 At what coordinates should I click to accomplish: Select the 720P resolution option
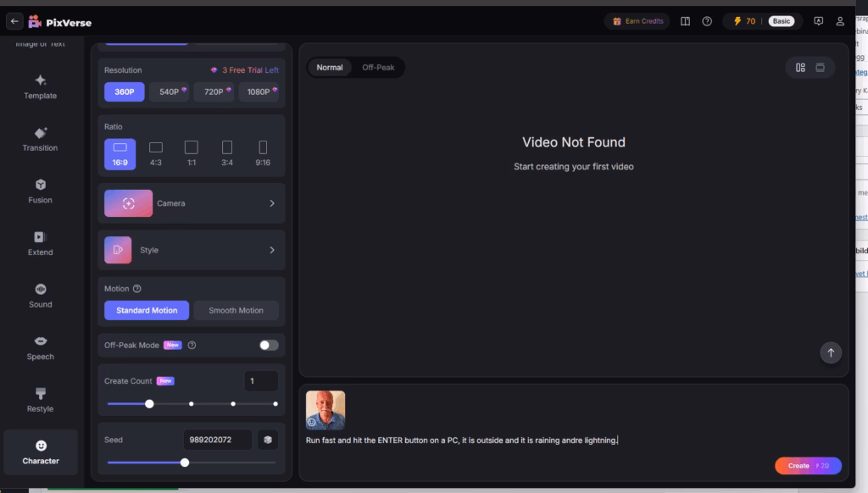214,91
